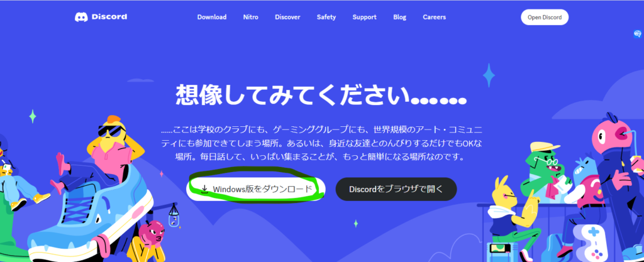This screenshot has width=644, height=262.
Task: Open the Safety nav link
Action: point(326,17)
